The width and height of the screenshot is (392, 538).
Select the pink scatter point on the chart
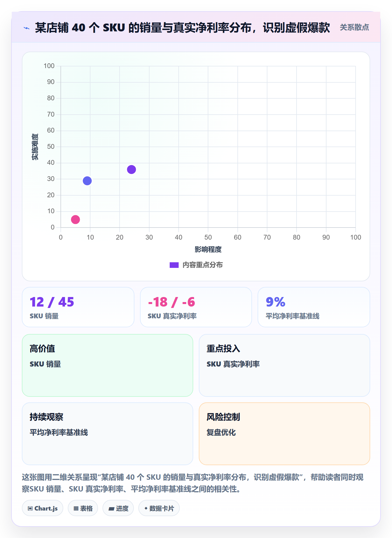click(75, 219)
